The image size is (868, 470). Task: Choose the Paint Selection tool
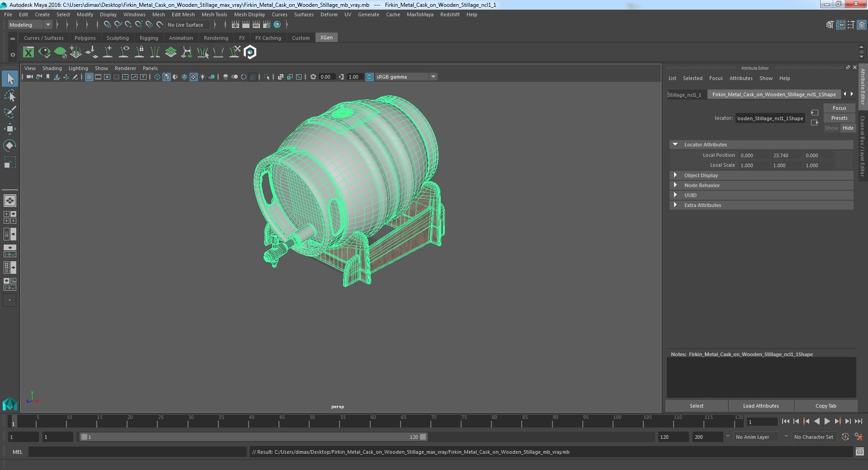point(10,112)
